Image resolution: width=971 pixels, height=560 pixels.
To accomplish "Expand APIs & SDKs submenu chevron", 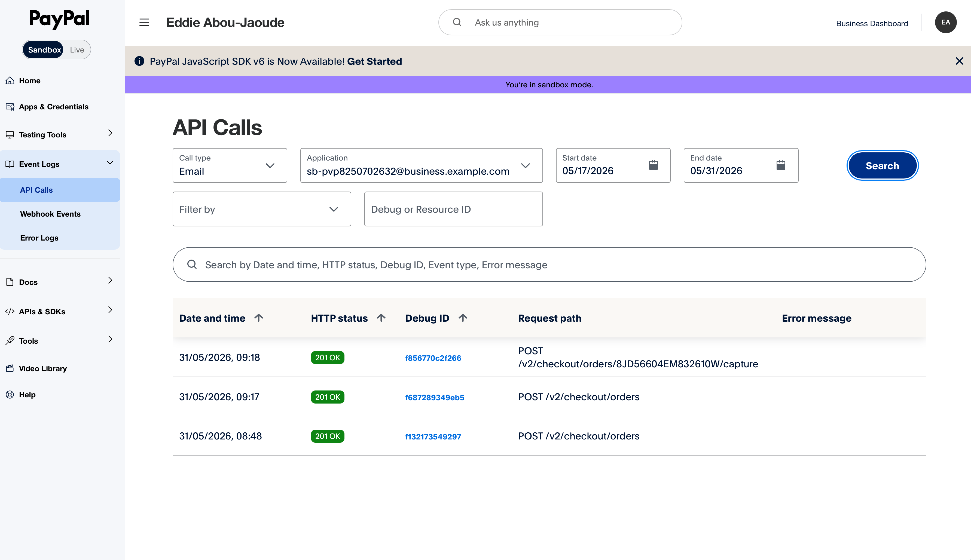I will pyautogui.click(x=110, y=310).
